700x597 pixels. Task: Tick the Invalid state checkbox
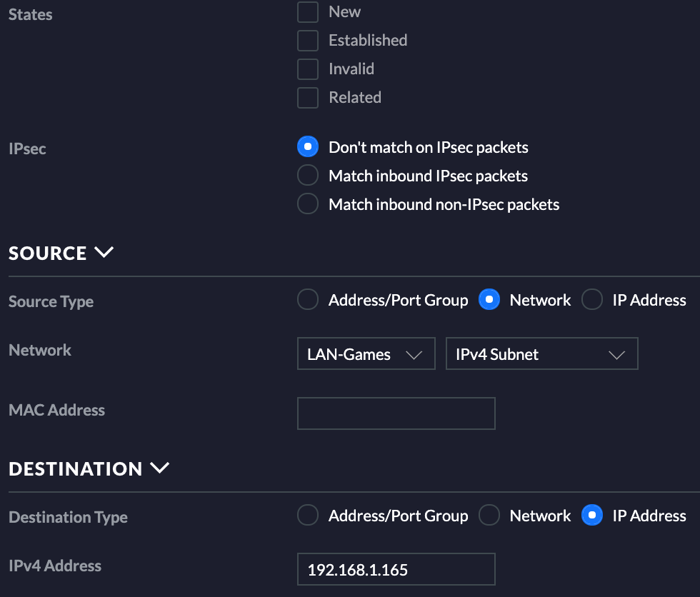click(x=308, y=69)
